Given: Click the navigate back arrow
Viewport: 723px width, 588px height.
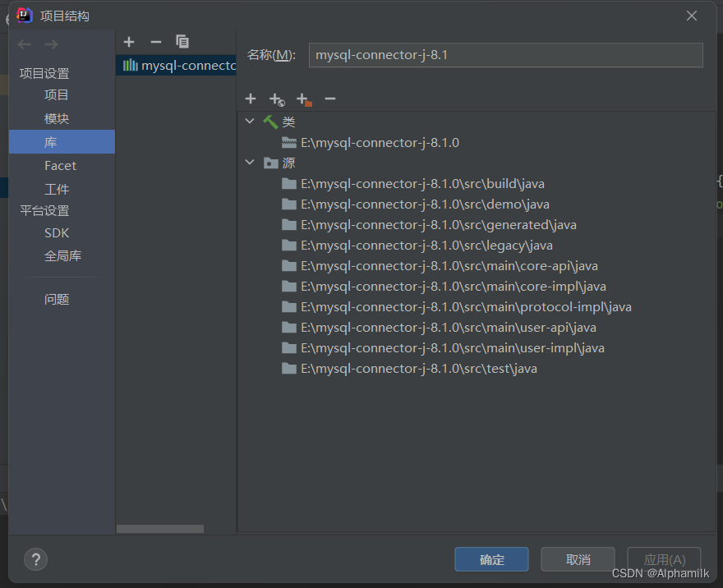Looking at the screenshot, I should coord(24,44).
